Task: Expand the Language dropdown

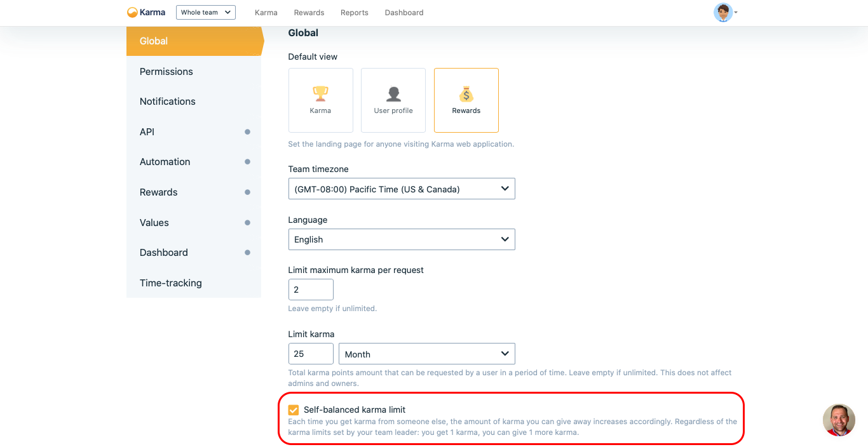Action: tap(402, 239)
